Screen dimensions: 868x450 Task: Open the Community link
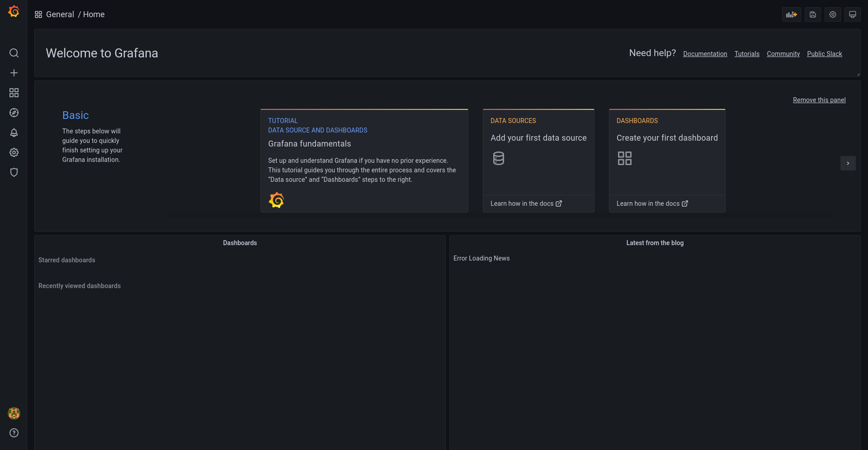[x=783, y=54]
